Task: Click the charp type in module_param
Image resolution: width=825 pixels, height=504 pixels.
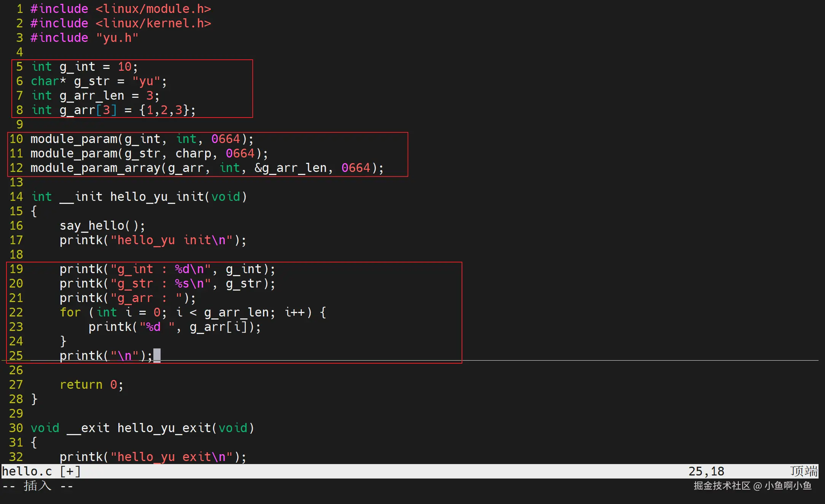Action: pyautogui.click(x=193, y=153)
